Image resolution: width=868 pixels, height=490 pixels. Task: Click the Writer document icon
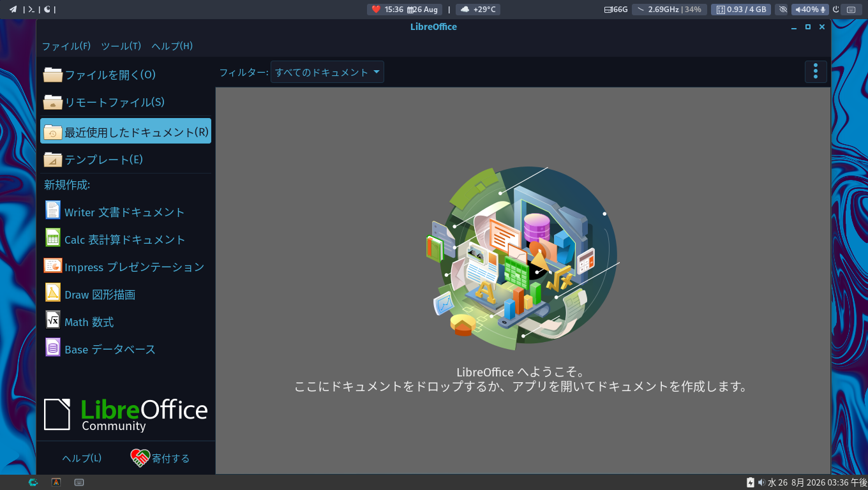click(53, 210)
